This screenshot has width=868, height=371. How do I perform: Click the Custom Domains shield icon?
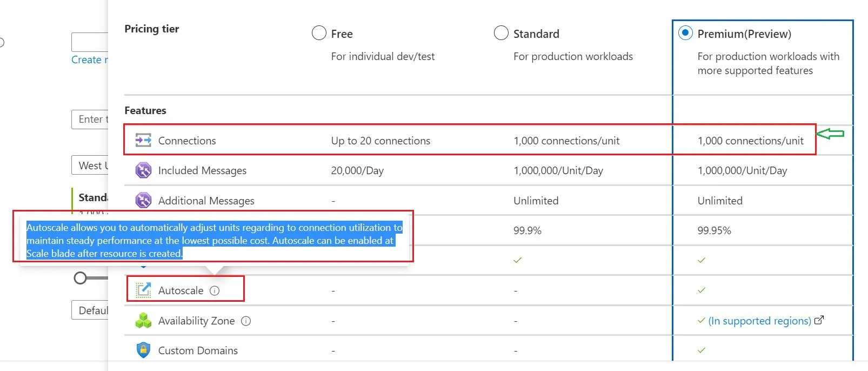click(x=143, y=350)
